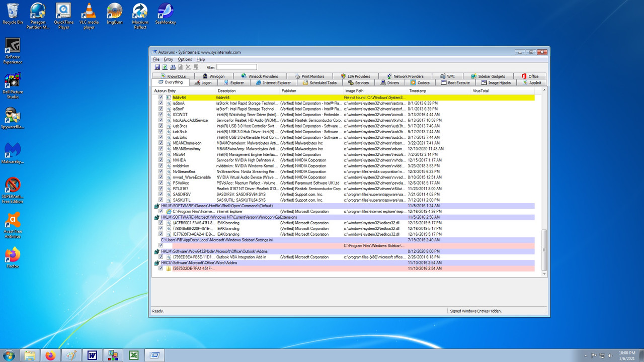Uncheck the MBAMChameleon entry checkbox
The image size is (644, 362).
pos(161,143)
